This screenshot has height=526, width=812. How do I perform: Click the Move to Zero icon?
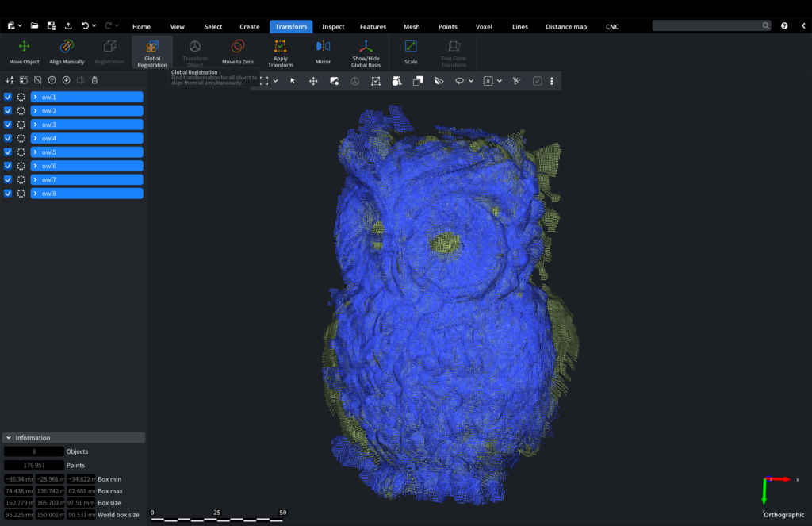237,52
